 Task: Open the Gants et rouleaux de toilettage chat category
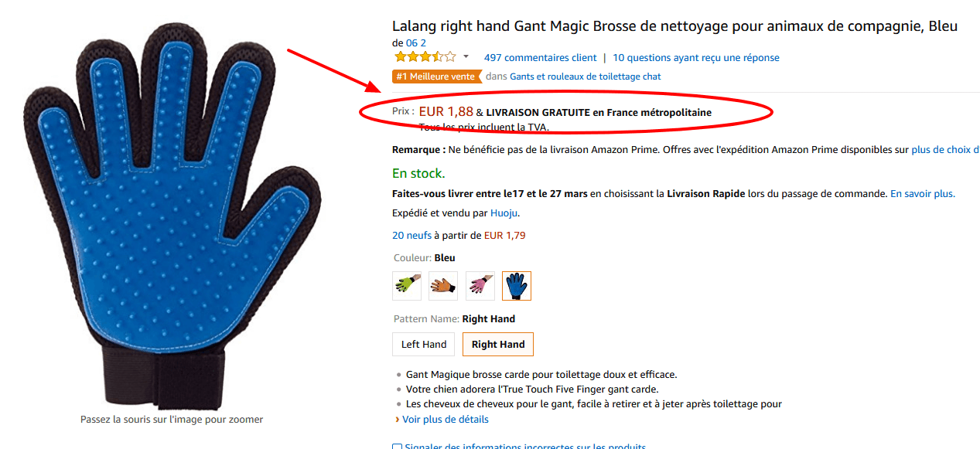(585, 76)
